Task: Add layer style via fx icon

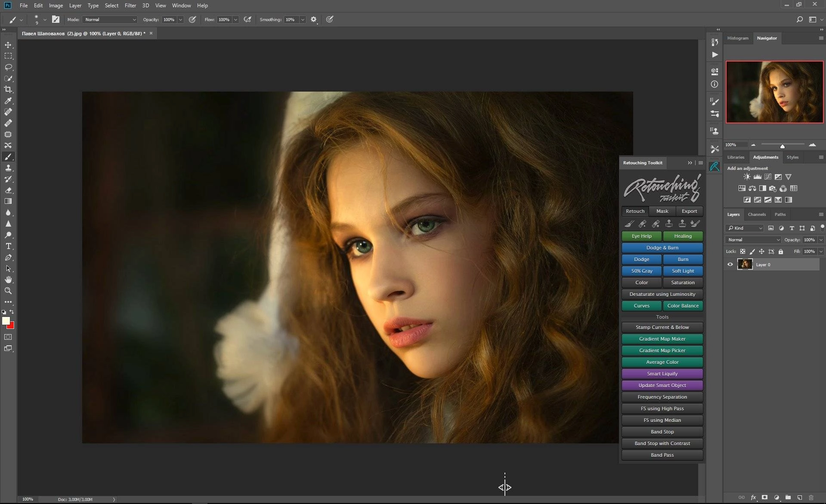Action: click(x=753, y=497)
